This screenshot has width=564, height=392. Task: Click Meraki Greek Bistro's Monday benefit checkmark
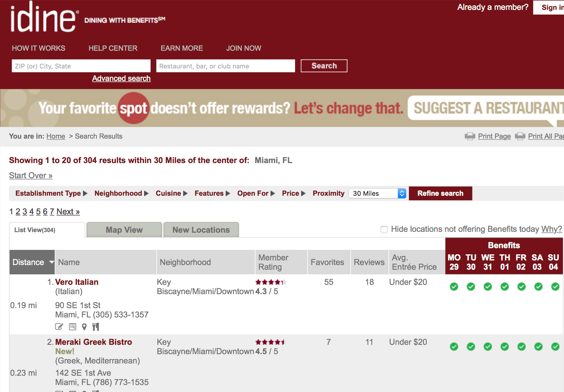(454, 347)
